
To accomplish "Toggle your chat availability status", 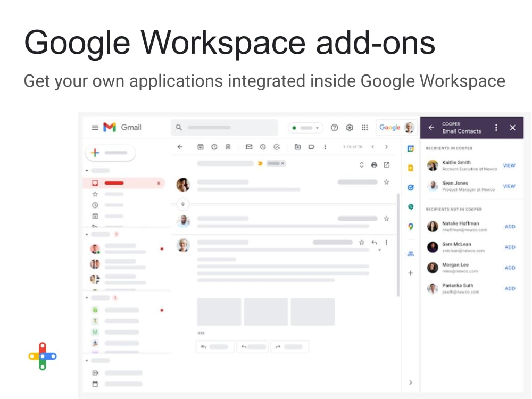I will 306,128.
